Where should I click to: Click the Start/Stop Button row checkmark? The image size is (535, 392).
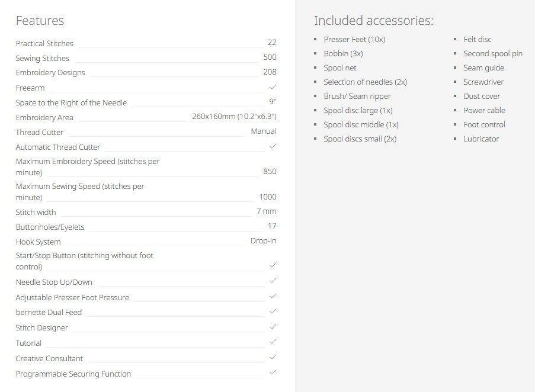tap(273, 265)
